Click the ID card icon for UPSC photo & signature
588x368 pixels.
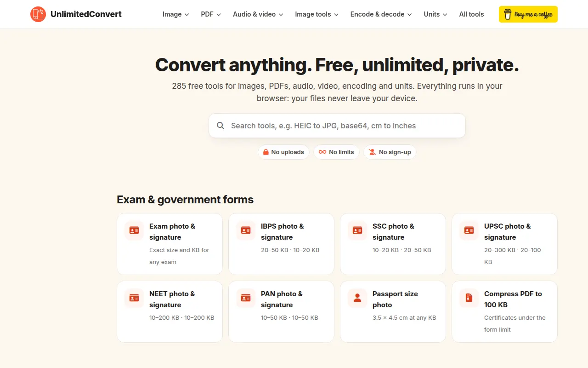point(469,230)
